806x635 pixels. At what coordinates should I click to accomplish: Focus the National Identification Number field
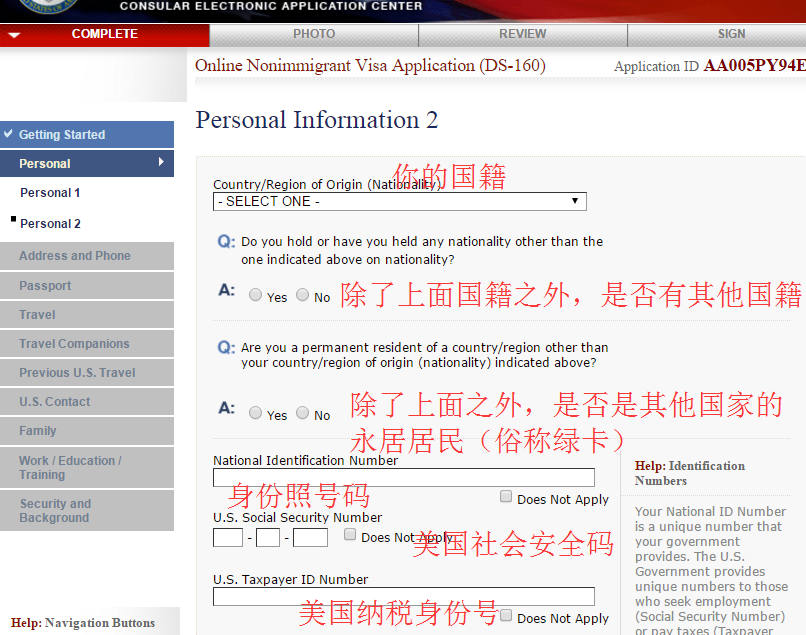[x=404, y=477]
